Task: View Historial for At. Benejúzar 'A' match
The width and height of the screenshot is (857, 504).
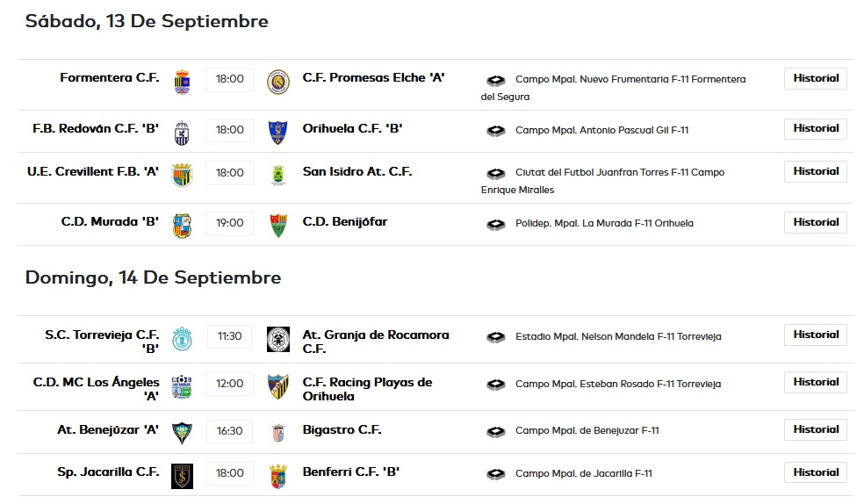Action: pos(816,429)
